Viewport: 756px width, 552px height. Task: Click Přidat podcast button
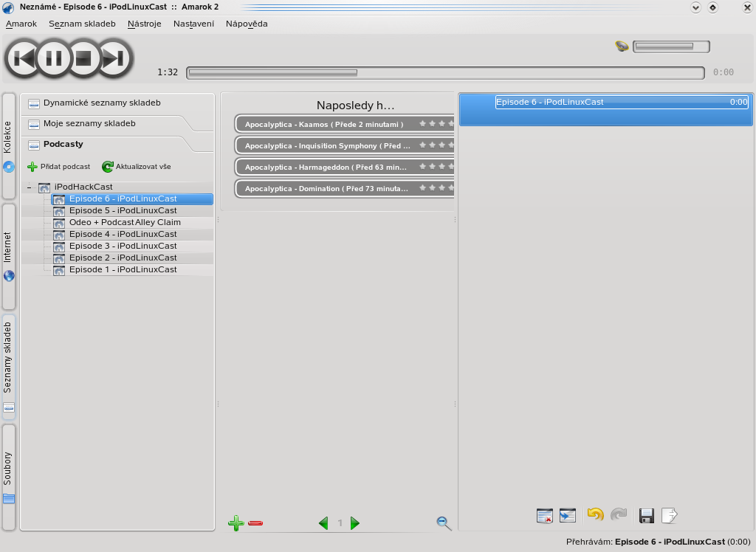[x=58, y=167]
